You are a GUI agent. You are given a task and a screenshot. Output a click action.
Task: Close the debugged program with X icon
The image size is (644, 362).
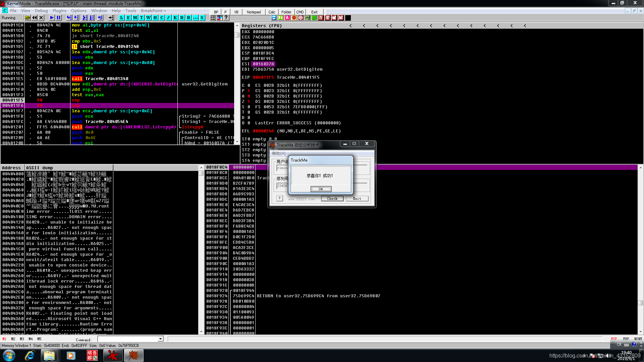(x=41, y=18)
